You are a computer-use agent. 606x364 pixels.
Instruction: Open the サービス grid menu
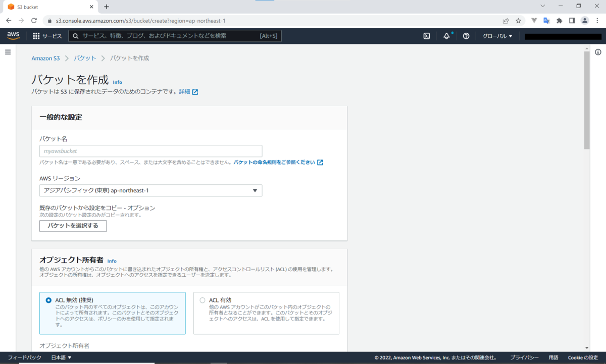[x=47, y=36]
